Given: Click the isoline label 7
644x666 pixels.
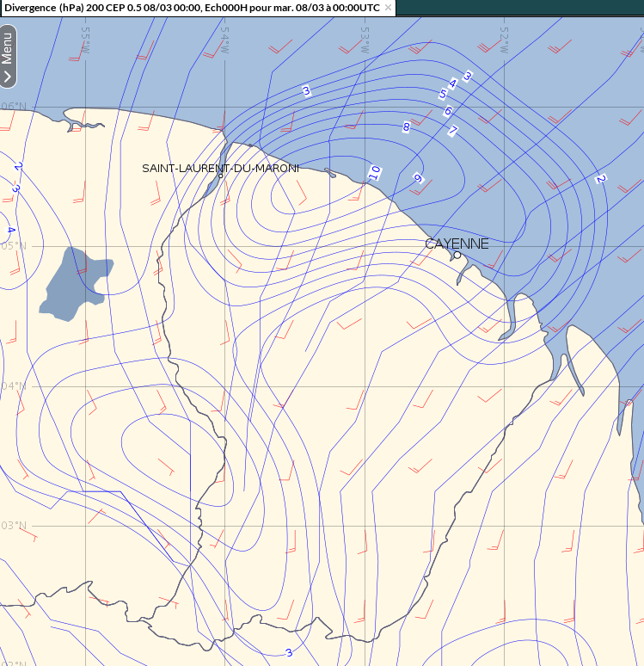Looking at the screenshot, I should point(452,131).
